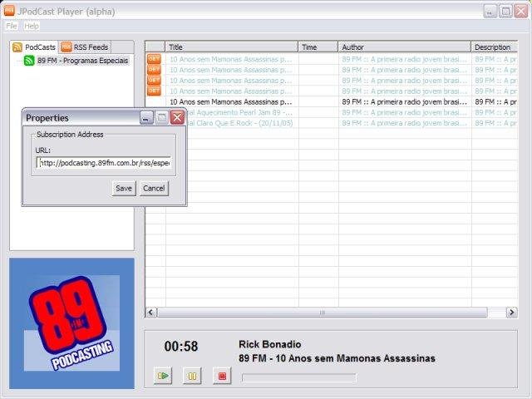
Task: Click JPodCast Player title bar icon
Action: coord(9,11)
